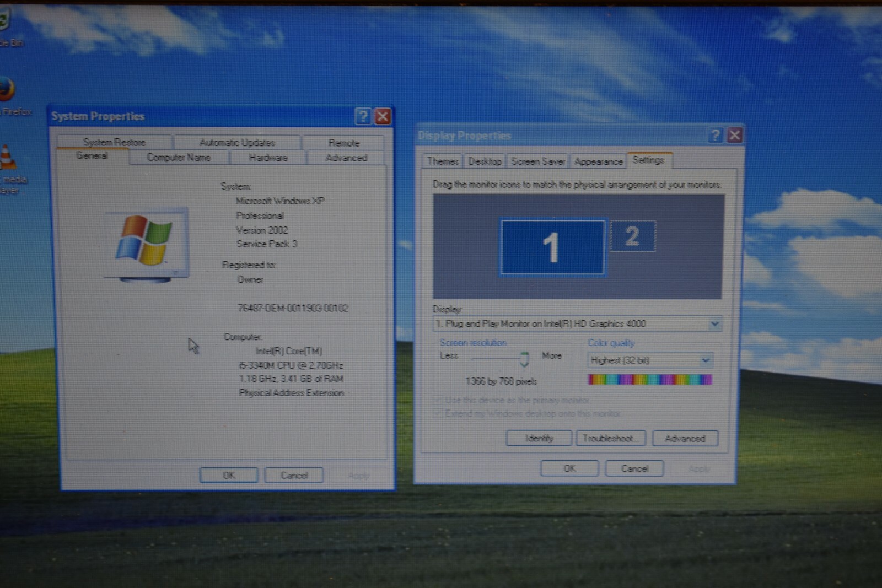
Task: Click the Screen resolution slider handle
Action: [524, 359]
